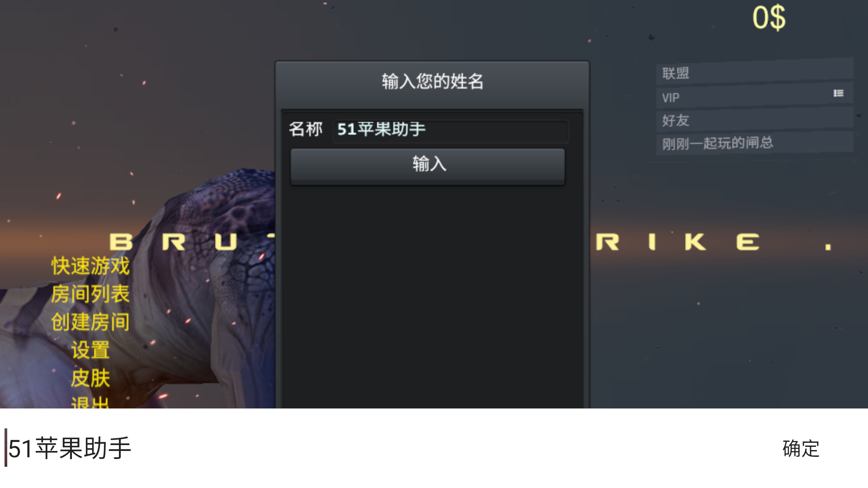Image resolution: width=868 pixels, height=488 pixels.
Task: Click the 名称 label in dialog
Action: (x=306, y=129)
